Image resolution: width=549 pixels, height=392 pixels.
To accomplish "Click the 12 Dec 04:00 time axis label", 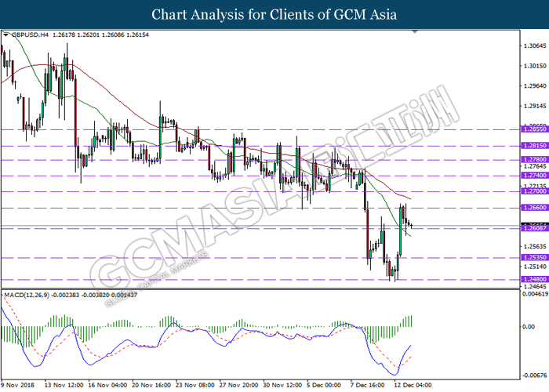I will (413, 385).
